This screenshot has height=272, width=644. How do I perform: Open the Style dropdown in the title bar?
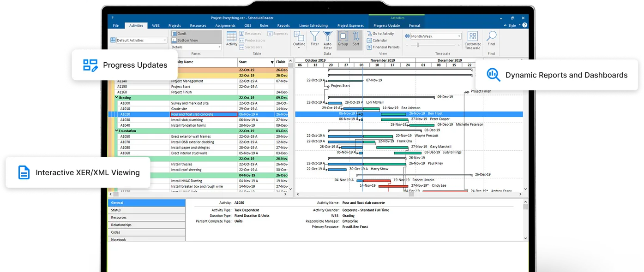click(x=513, y=25)
